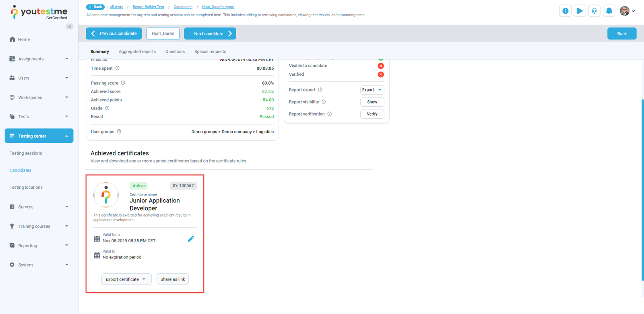Screen dimensions: 644x314
Task: Click the Share as link button
Action: click(x=173, y=279)
